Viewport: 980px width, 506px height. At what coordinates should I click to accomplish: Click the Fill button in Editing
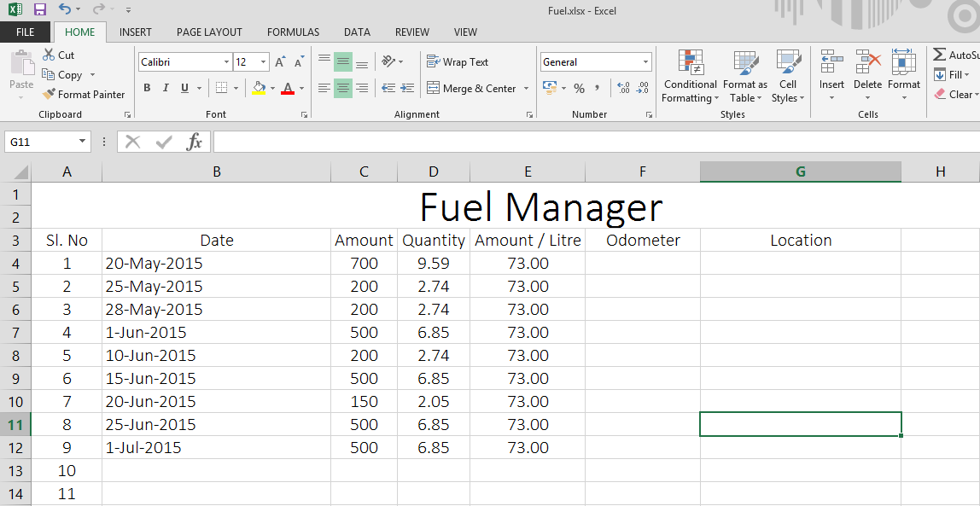tap(951, 74)
